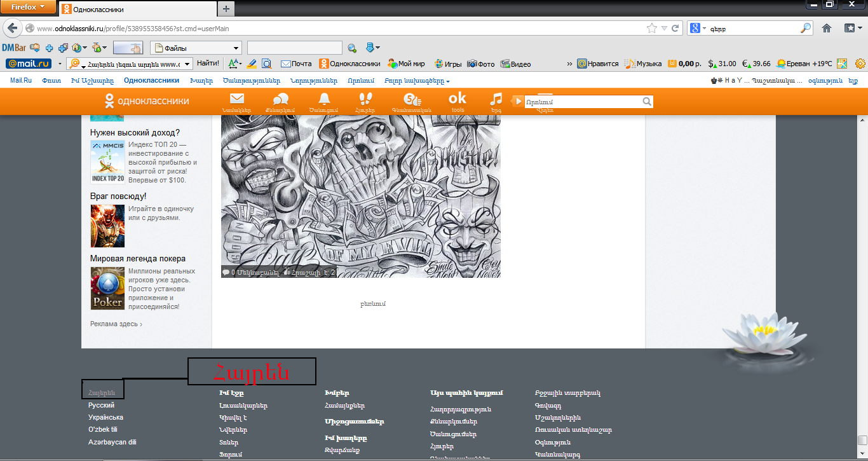868x461 pixels.
Task: Click the Odnoklassniki logo in orange bar
Action: (x=147, y=100)
